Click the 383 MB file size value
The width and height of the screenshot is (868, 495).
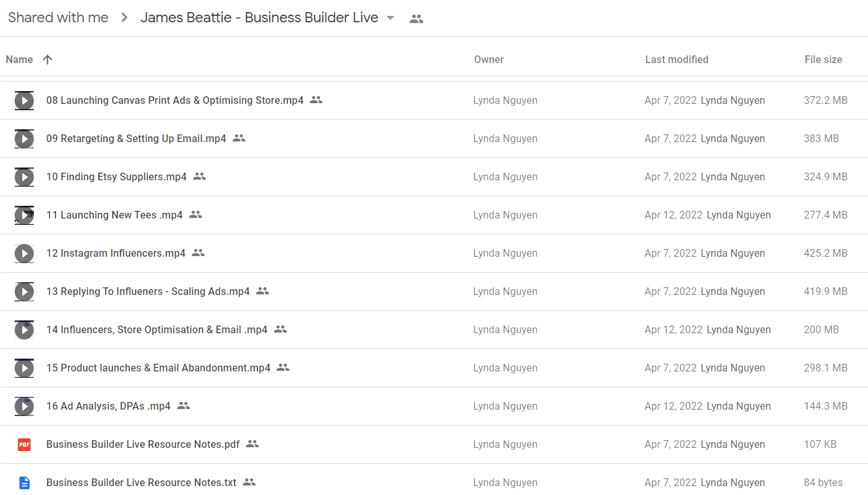pyautogui.click(x=821, y=138)
